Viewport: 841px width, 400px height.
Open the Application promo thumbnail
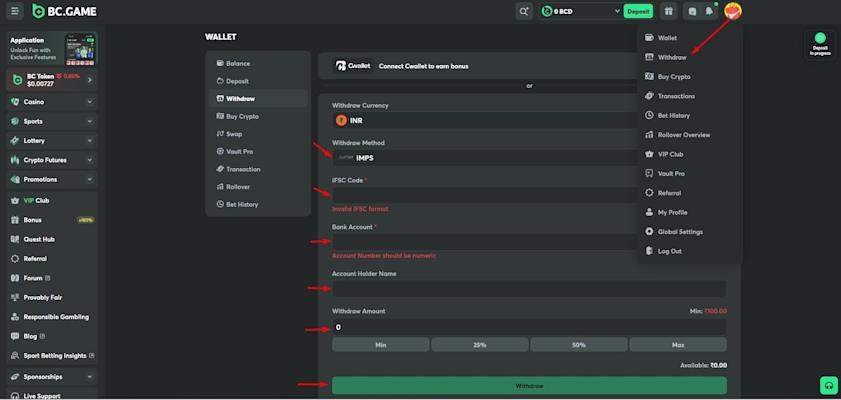pos(80,49)
